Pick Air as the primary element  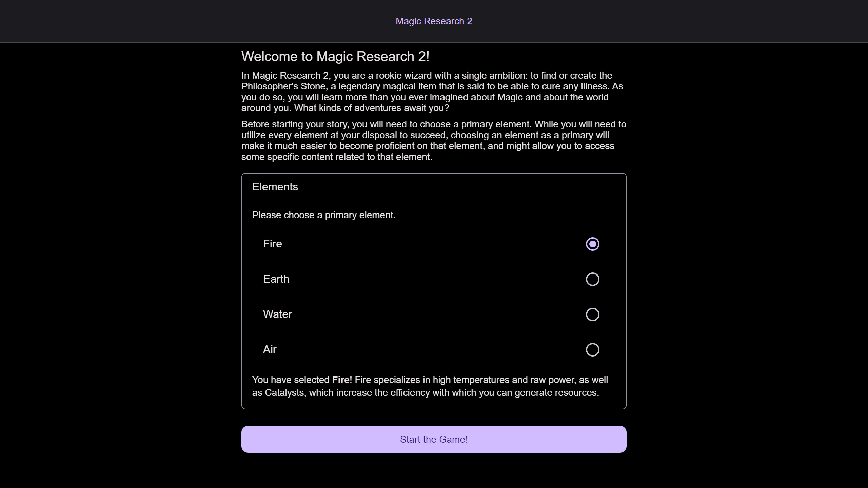tap(592, 350)
